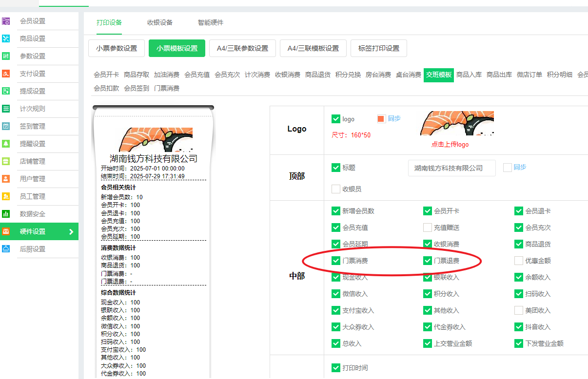Click the 提醒设置 bell icon
The image size is (588, 379).
(6, 144)
